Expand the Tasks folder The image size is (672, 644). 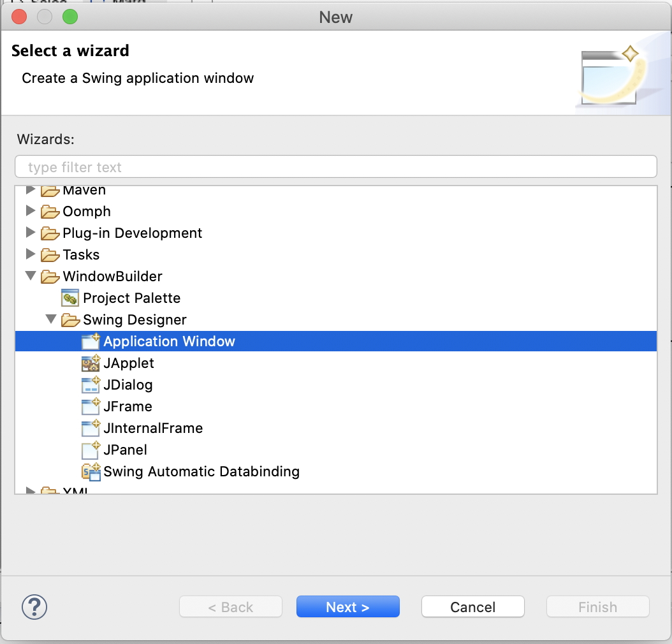[x=31, y=254]
